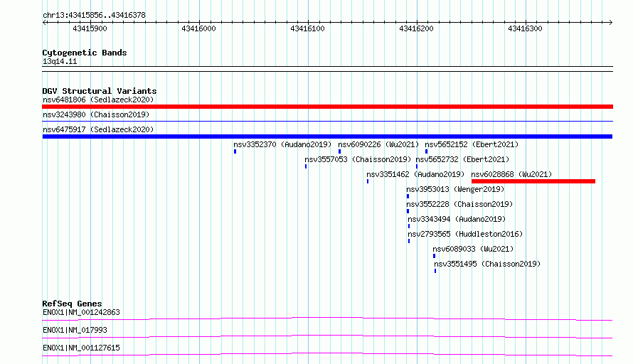Select the blue marker under nsv3351462

pos(368,181)
